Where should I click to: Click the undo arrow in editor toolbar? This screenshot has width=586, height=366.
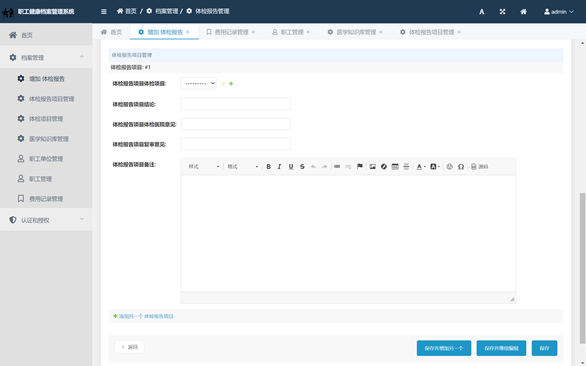tap(313, 167)
